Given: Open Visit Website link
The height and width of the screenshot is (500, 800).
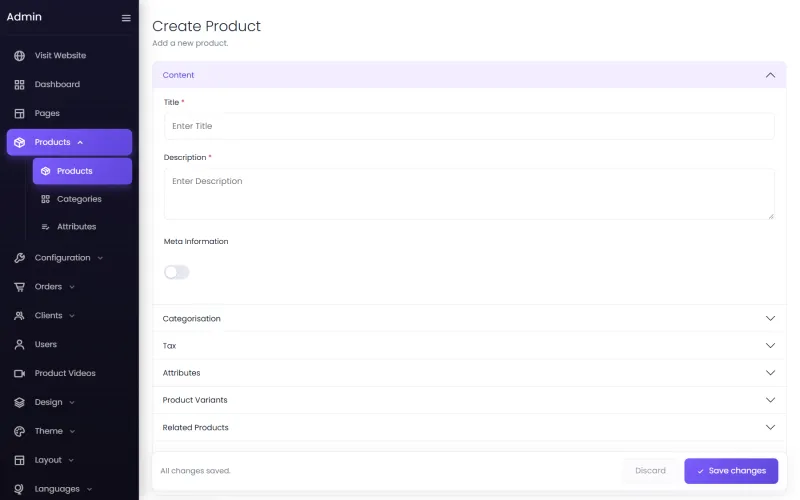Looking at the screenshot, I should (60, 56).
